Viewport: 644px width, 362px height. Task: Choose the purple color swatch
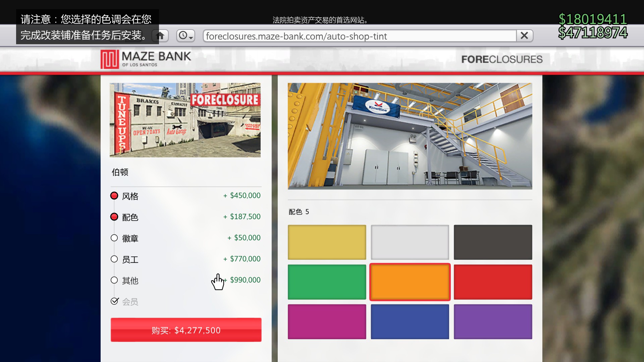coord(493,322)
